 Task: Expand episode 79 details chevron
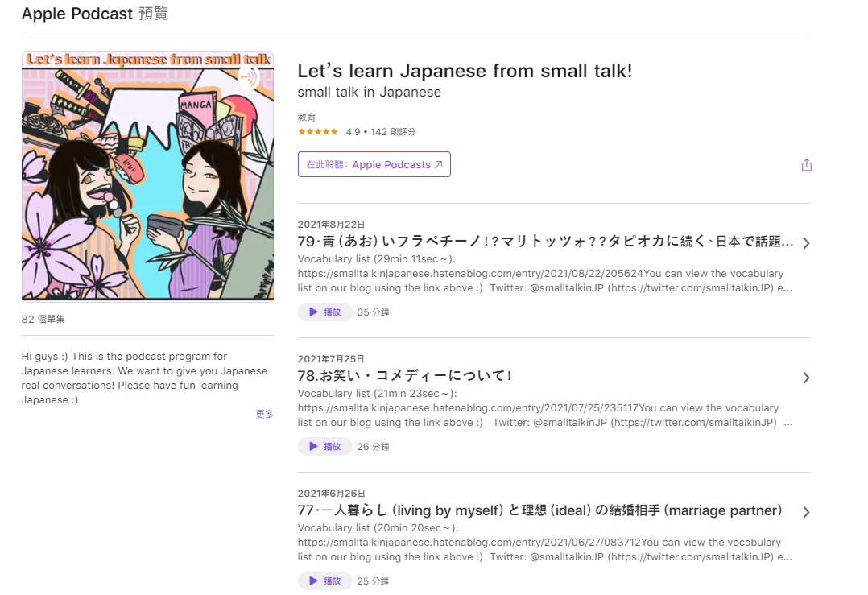[806, 243]
